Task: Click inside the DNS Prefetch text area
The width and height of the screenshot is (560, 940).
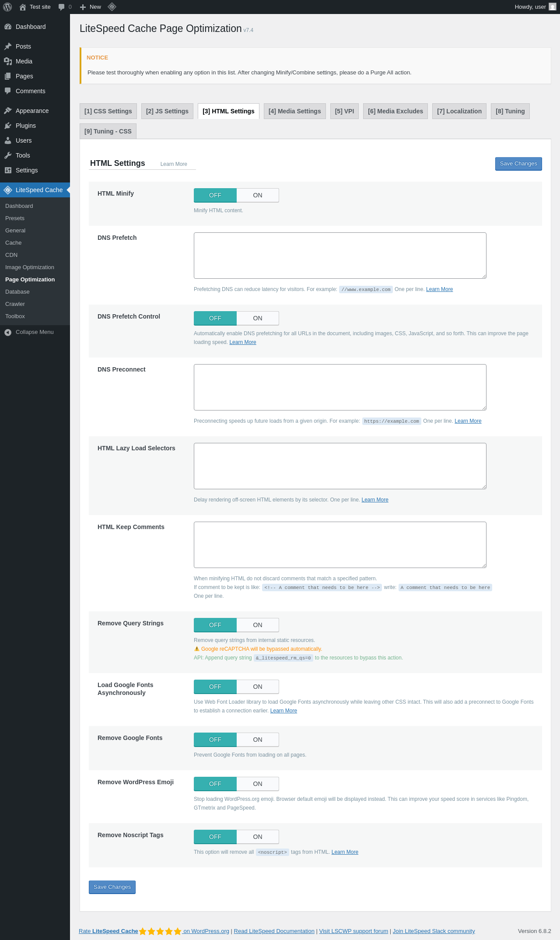Action: [x=340, y=256]
